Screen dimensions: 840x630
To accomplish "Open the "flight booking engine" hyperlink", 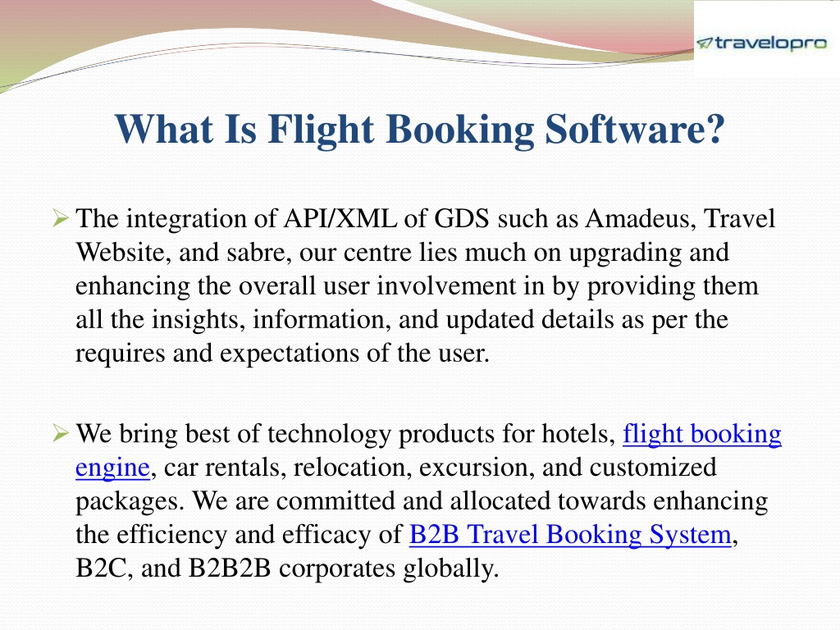I will click(x=702, y=434).
